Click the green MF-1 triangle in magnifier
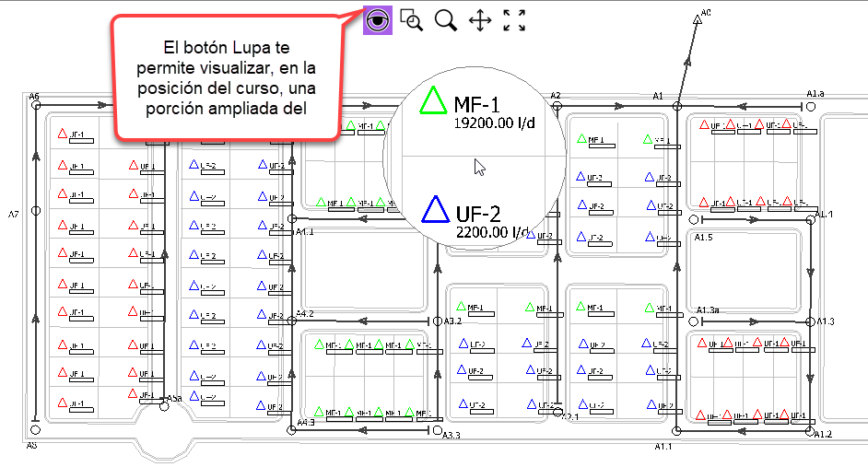The height and width of the screenshot is (467, 868). point(431,100)
